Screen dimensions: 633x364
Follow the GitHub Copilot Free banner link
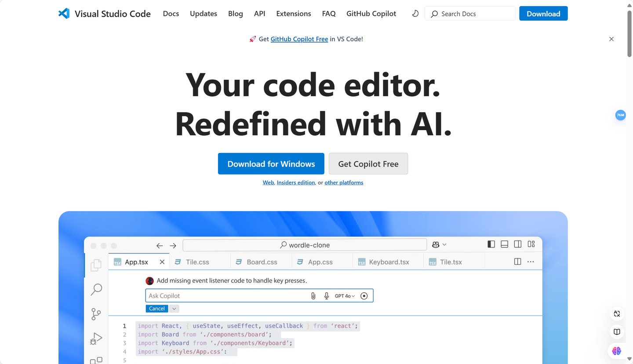pyautogui.click(x=299, y=39)
